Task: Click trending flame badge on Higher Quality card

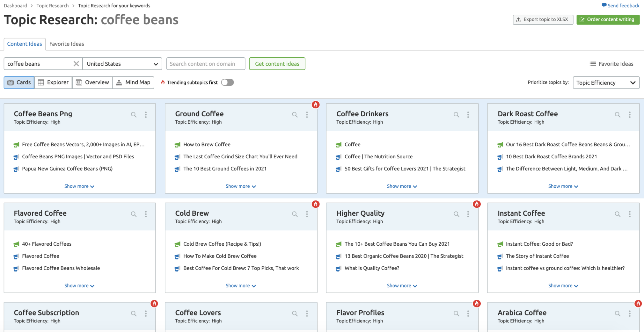Action: 477,204
